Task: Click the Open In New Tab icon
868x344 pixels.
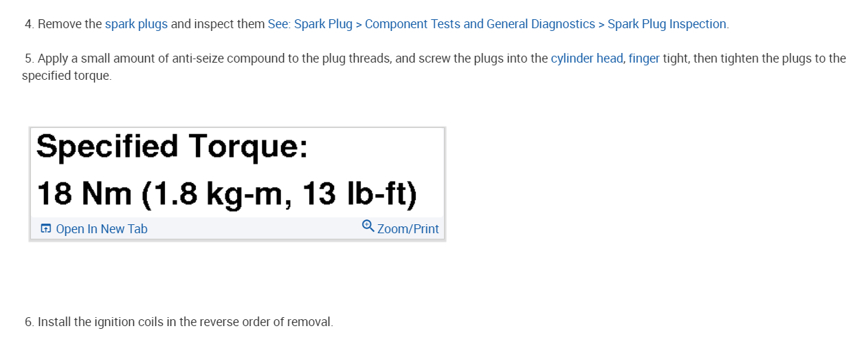Action: [x=46, y=229]
